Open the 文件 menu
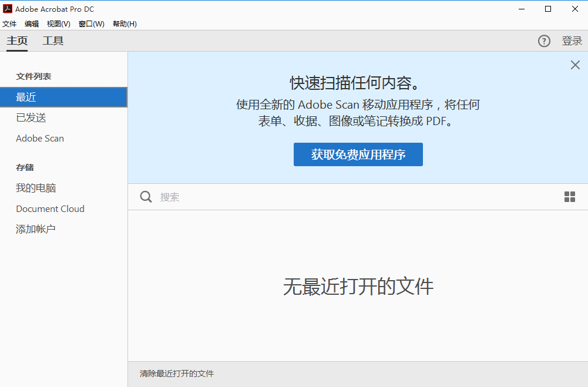This screenshot has width=588, height=387. click(9, 24)
